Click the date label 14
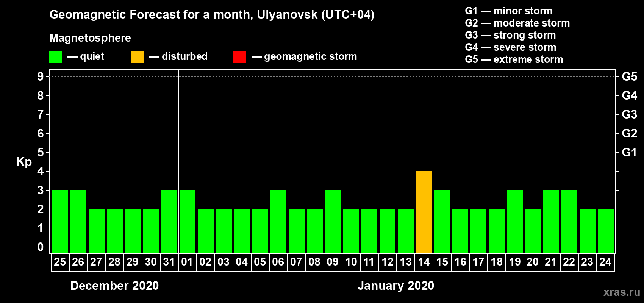Image resolution: width=644 pixels, height=303 pixels. 424,262
